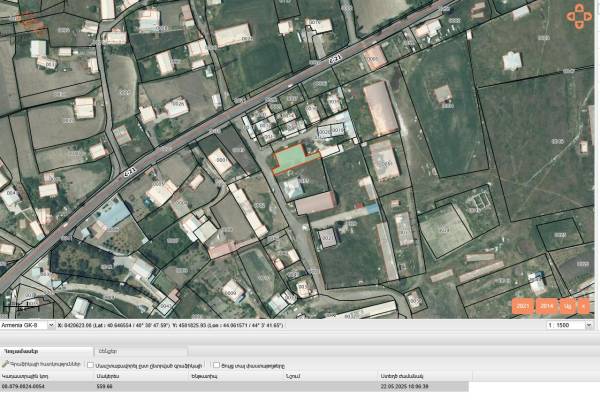Show the 2014 imagery layer
600x400 pixels.
pos(546,306)
